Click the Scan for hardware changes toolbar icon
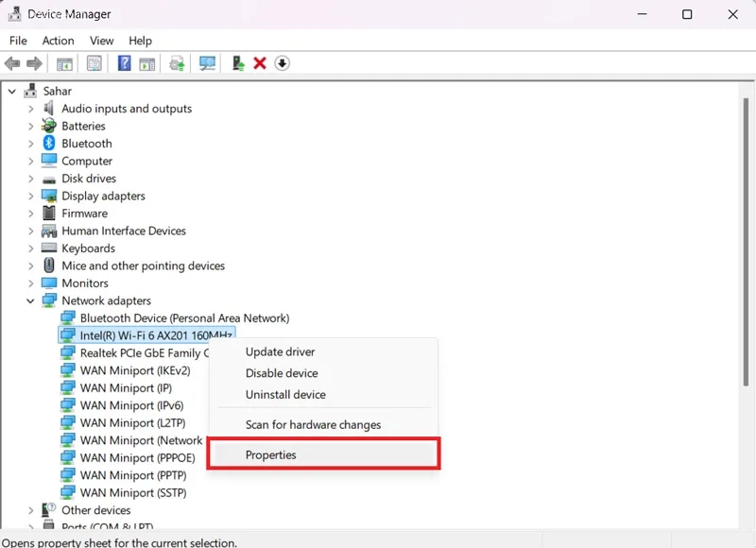This screenshot has height=548, width=756. [x=207, y=63]
